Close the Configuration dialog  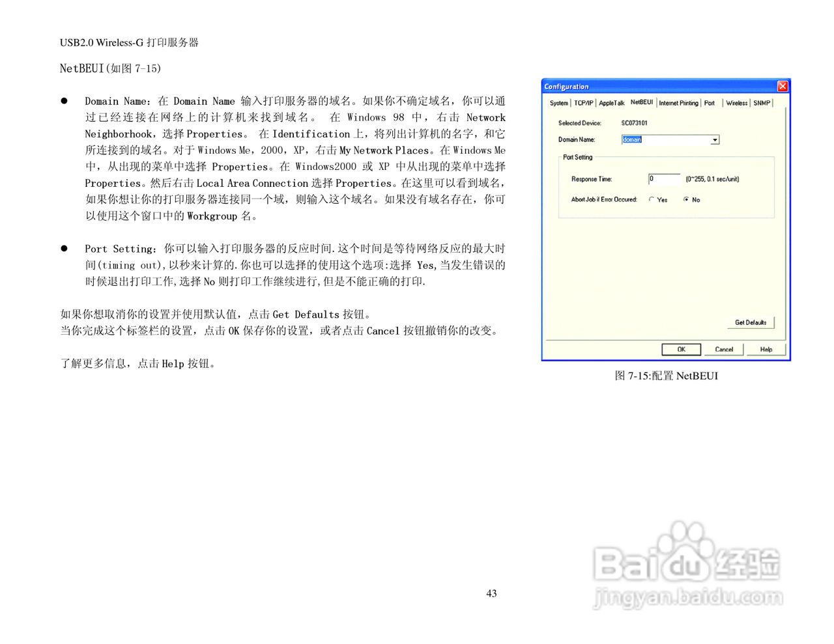782,86
